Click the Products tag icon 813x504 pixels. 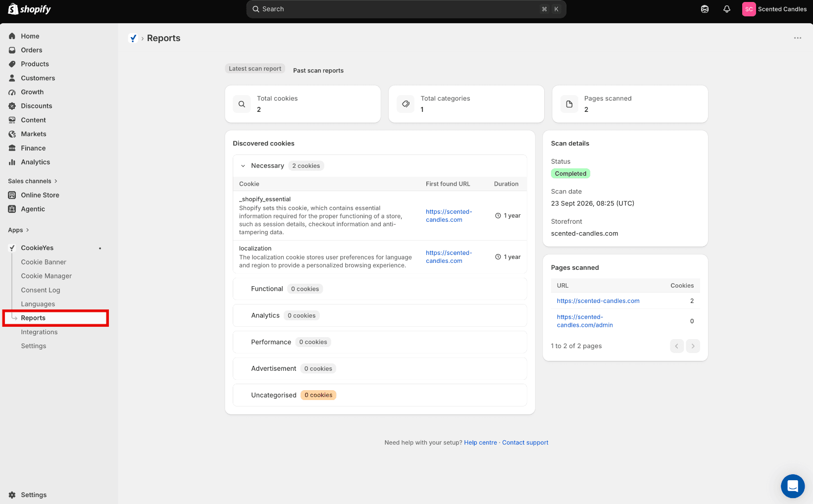(x=12, y=64)
